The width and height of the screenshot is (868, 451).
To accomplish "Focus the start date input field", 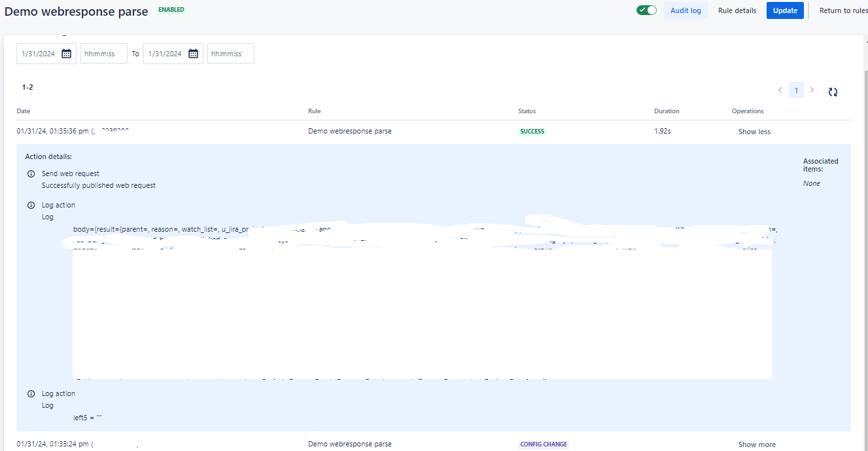I will (x=46, y=54).
